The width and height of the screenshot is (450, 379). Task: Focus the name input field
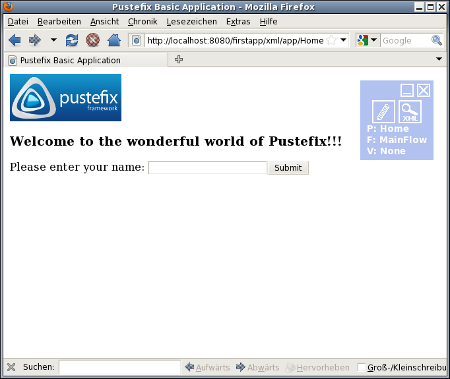coord(207,168)
